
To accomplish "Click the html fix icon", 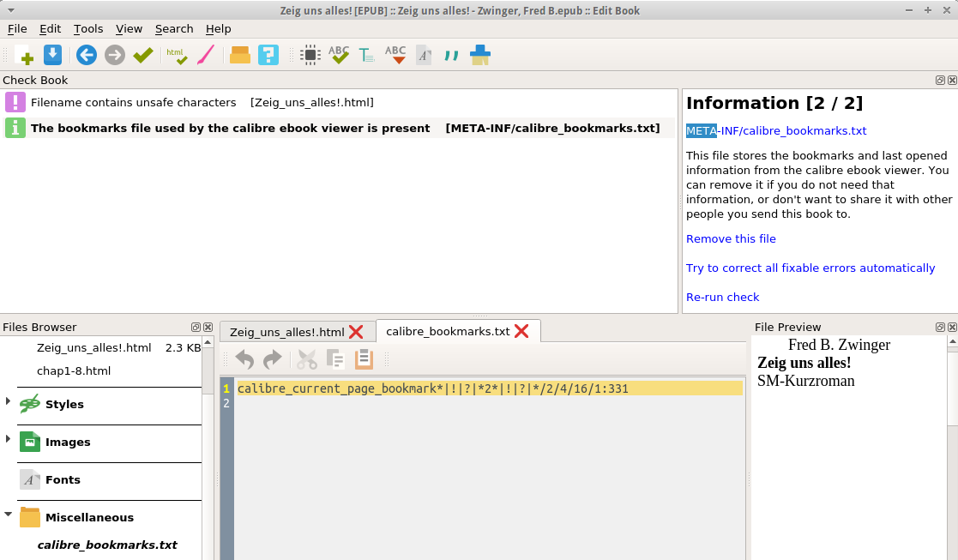I will point(178,55).
